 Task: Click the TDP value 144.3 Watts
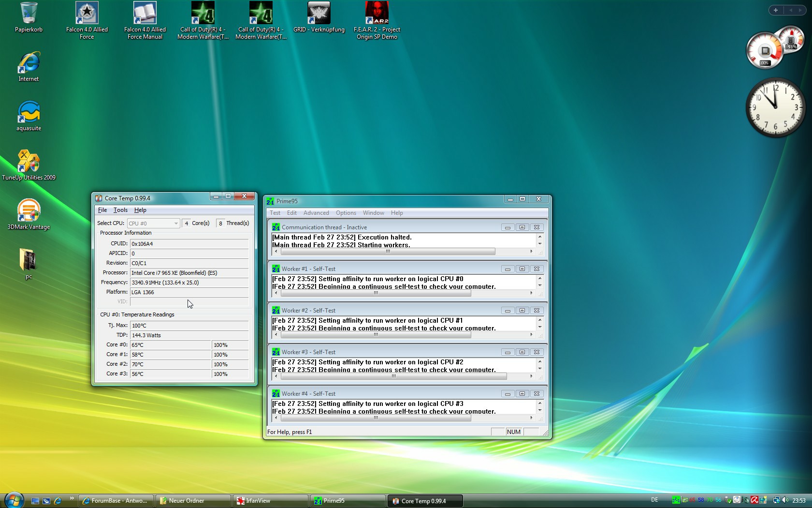[189, 335]
